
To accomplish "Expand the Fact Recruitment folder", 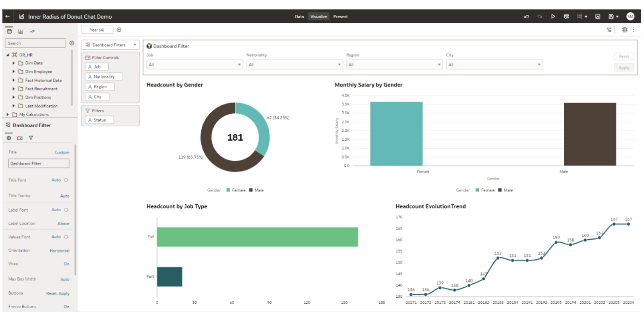I will pyautogui.click(x=14, y=89).
